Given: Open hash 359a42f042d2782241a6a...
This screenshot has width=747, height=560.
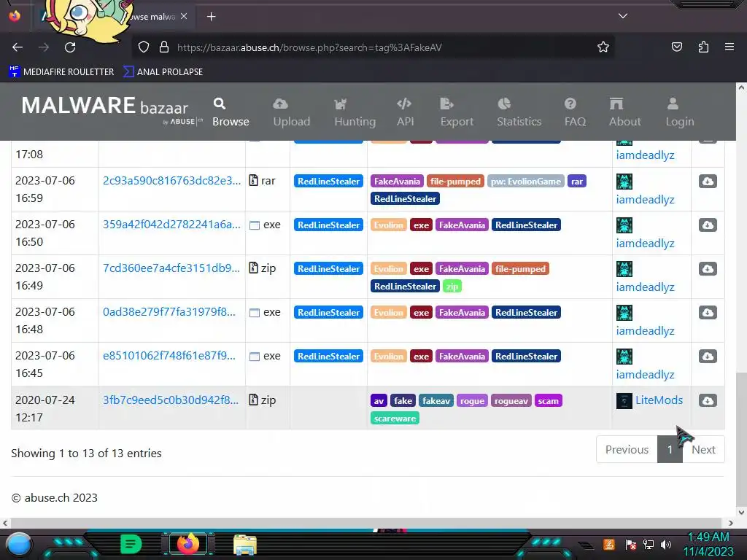Looking at the screenshot, I should pyautogui.click(x=171, y=225).
